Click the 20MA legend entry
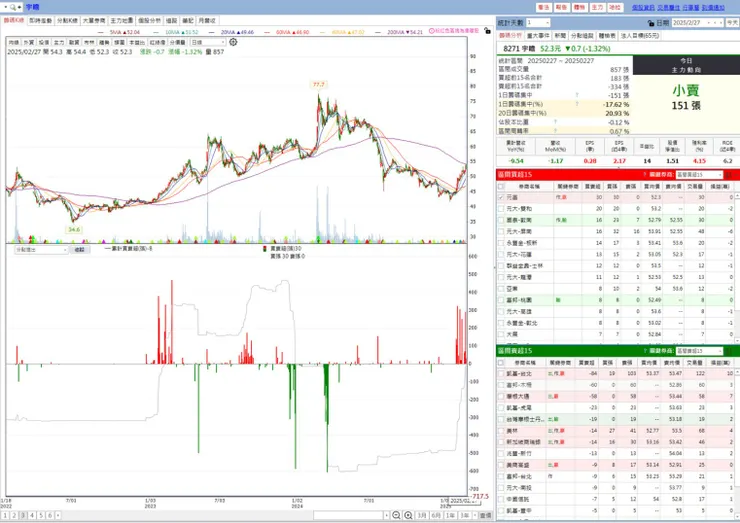This screenshot has height=523, width=740. tap(231, 32)
